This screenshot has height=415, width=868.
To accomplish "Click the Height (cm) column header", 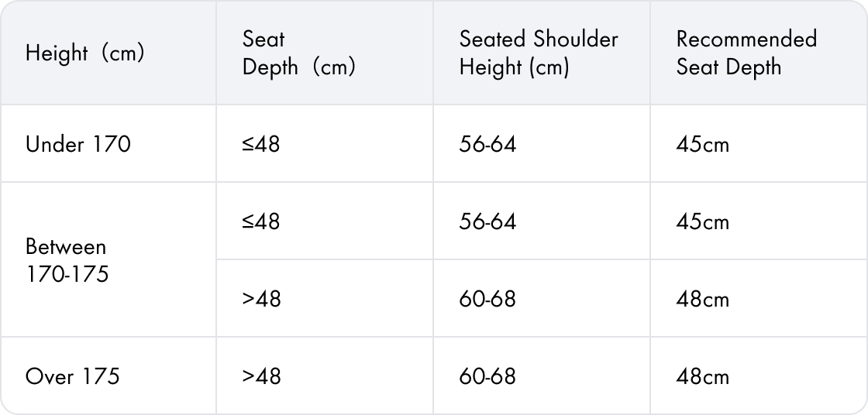I will pos(85,53).
